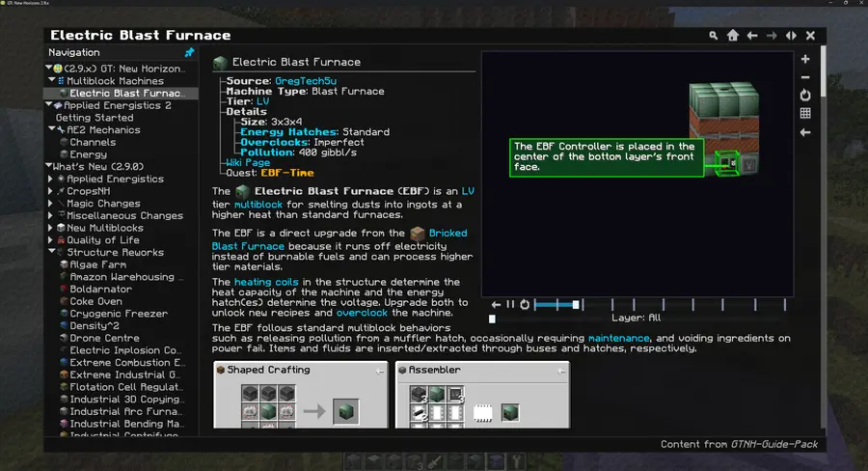Viewport: 868px width, 471px height.
Task: Open the overclock link
Action: click(x=362, y=313)
